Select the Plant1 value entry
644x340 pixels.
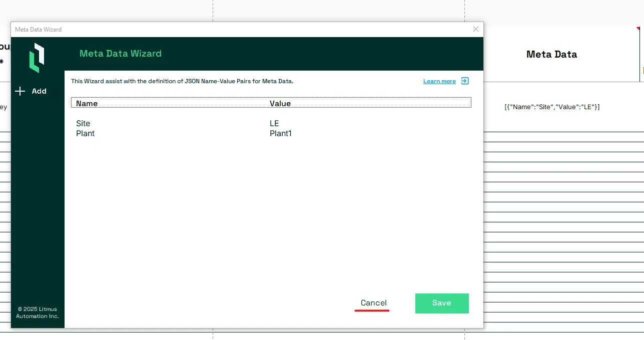281,133
